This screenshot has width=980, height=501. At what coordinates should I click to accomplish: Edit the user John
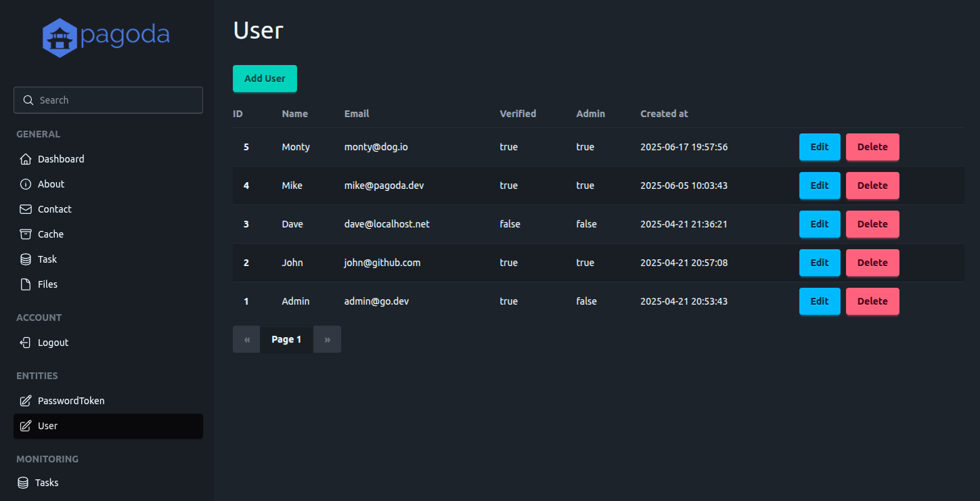(819, 263)
